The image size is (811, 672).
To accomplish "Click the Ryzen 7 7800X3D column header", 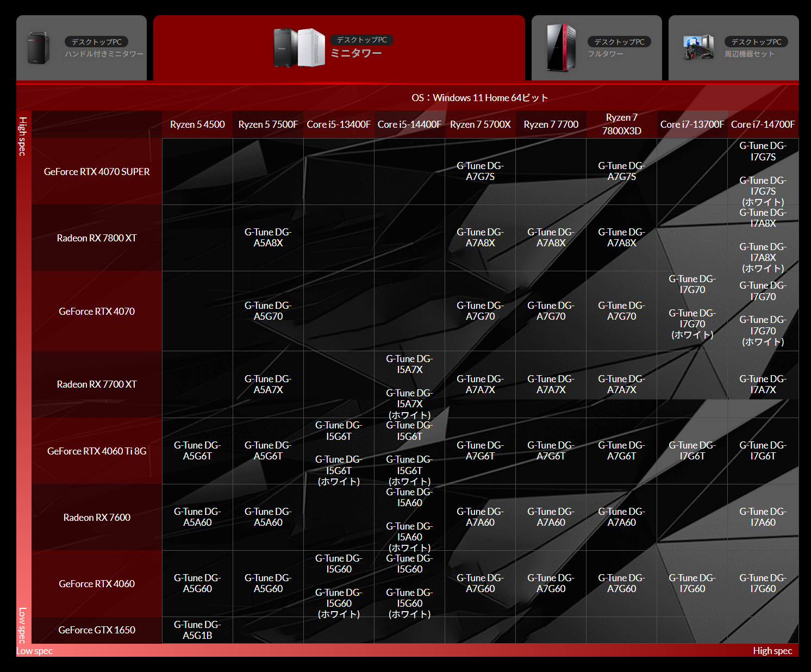I will coord(622,125).
